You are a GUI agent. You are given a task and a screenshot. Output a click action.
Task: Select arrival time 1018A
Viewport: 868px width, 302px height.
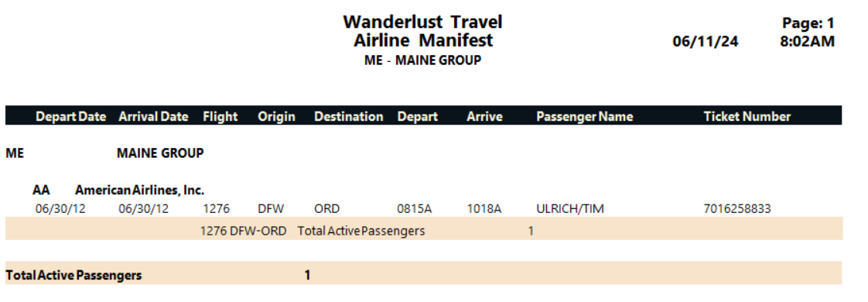point(484,209)
